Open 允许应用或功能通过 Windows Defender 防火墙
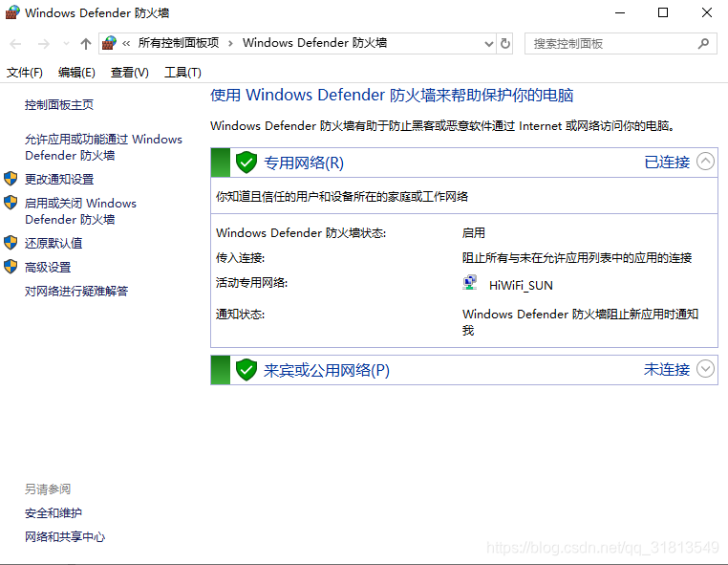 pos(103,147)
